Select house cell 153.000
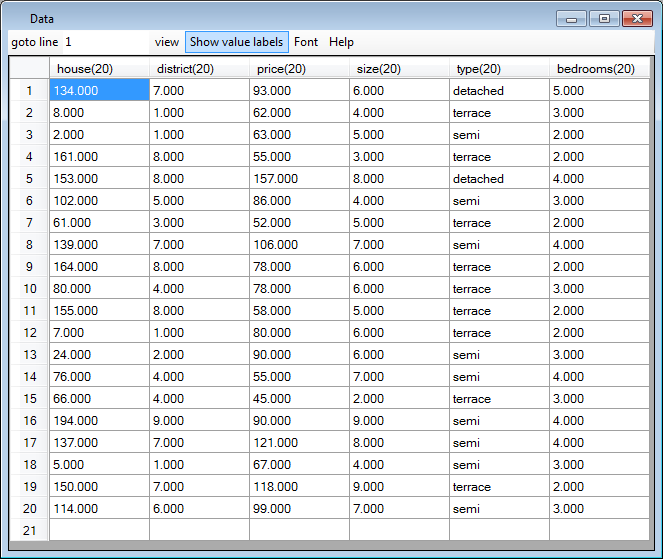The height and width of the screenshot is (559, 663). tap(99, 178)
